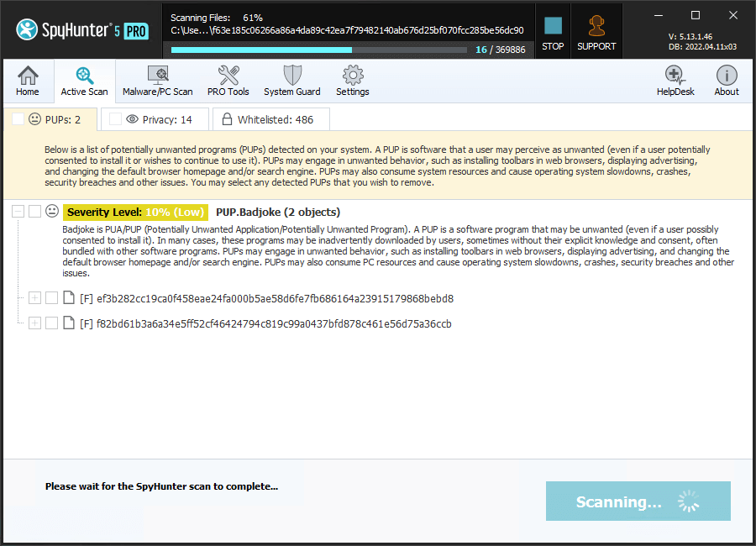Image resolution: width=756 pixels, height=546 pixels.
Task: Select checkbox for file ef3b282cc19c
Action: tap(52, 298)
